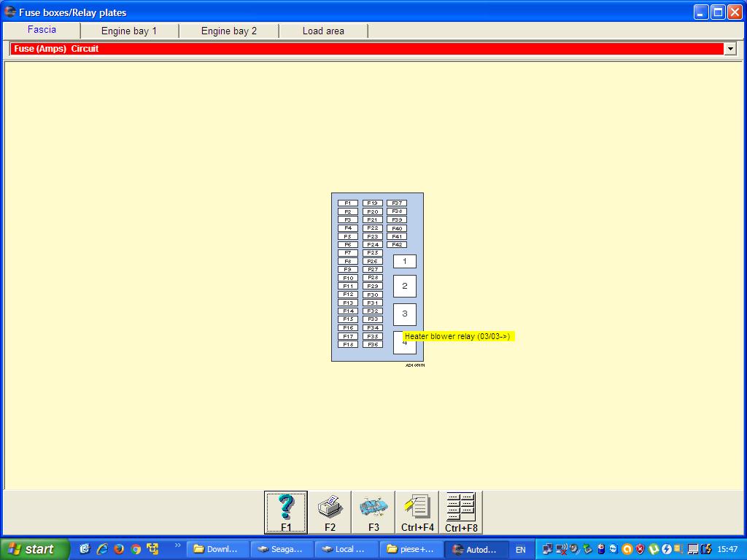Select relay 2 in the fuse box diagram
Image resolution: width=747 pixels, height=560 pixels.
(405, 286)
